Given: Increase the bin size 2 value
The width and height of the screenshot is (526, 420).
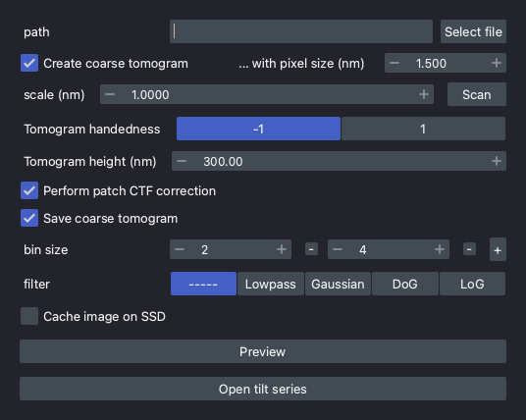Looking at the screenshot, I should point(282,249).
